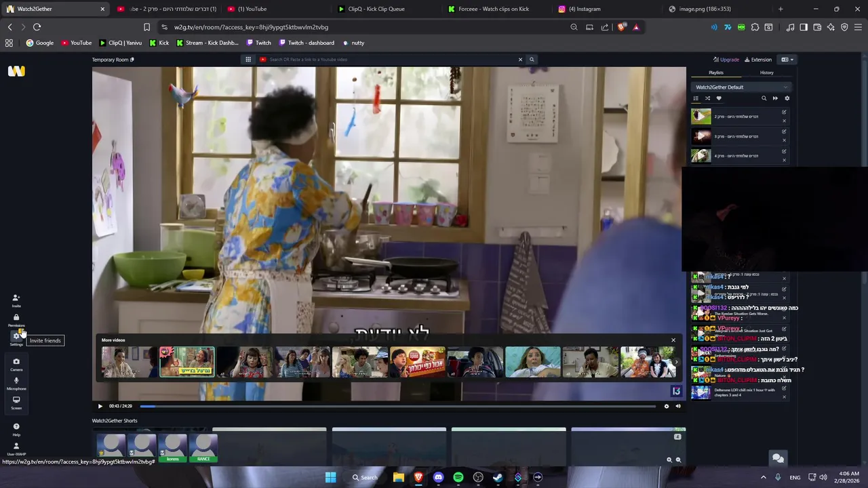Select the playlist list view icon

click(696, 98)
